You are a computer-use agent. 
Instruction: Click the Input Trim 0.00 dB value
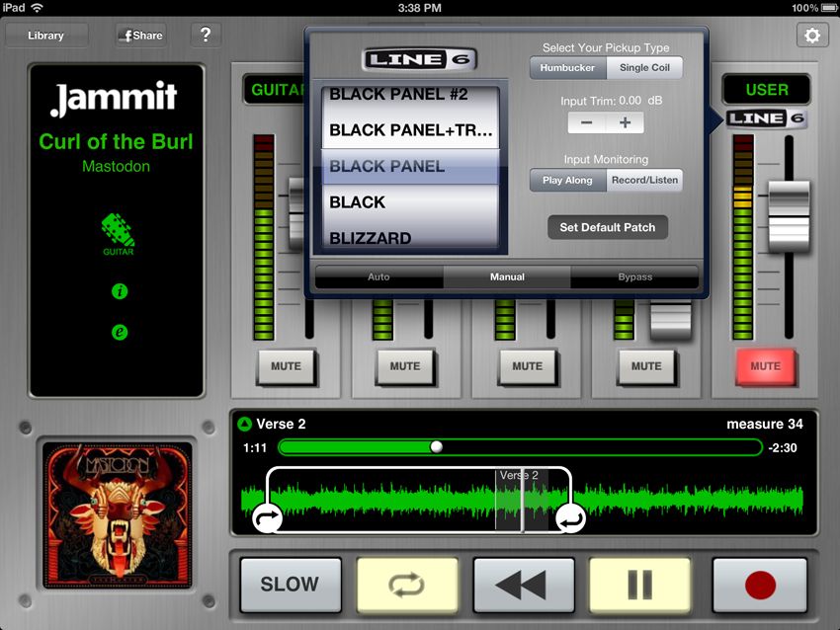(x=612, y=101)
